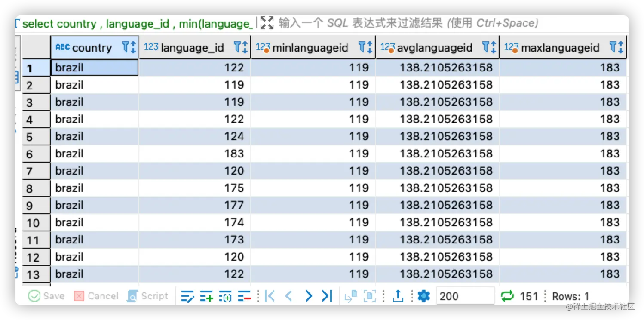Click language_id 173 in row 11
The width and height of the screenshot is (644, 320).
point(195,240)
